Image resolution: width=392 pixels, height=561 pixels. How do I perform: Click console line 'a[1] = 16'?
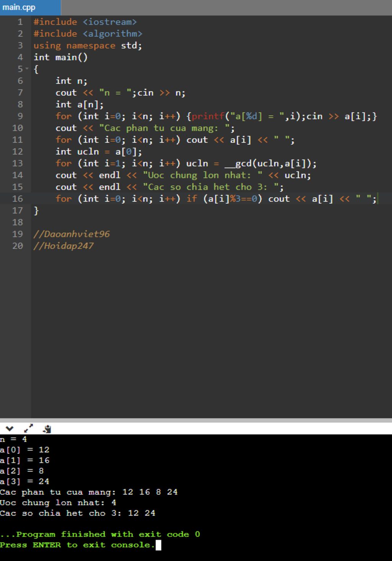pos(24,460)
